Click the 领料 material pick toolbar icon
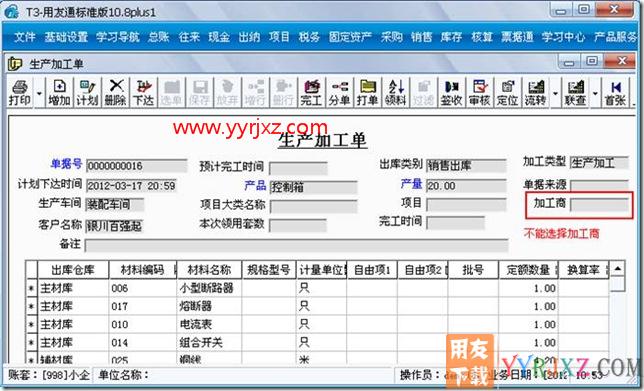The image size is (644, 391). tap(395, 93)
